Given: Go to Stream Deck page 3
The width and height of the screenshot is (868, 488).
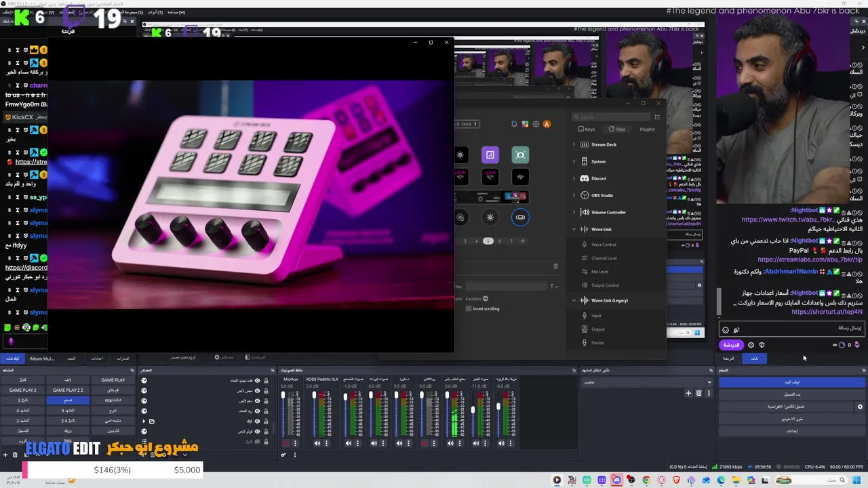Looking at the screenshot, I should (465, 241).
